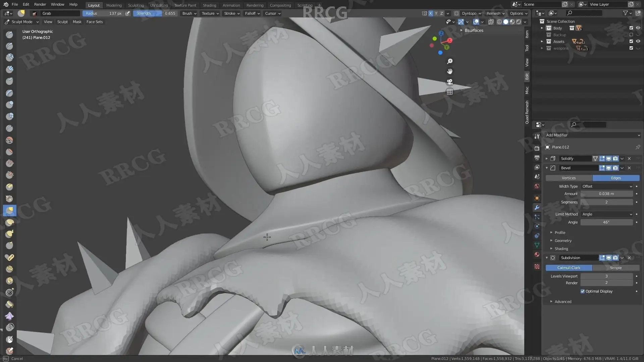This screenshot has height=362, width=644.
Task: Click the zoom viewport magnifier icon
Action: [x=450, y=61]
